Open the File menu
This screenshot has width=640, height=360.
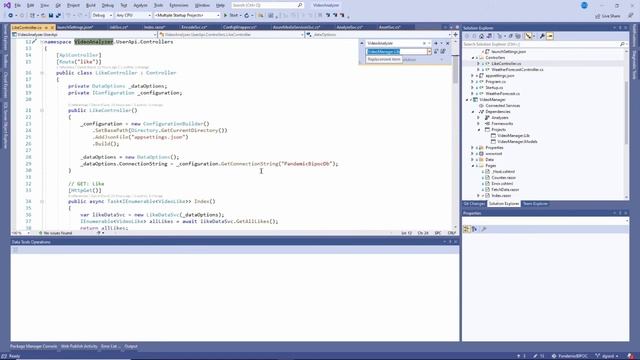pos(18,5)
